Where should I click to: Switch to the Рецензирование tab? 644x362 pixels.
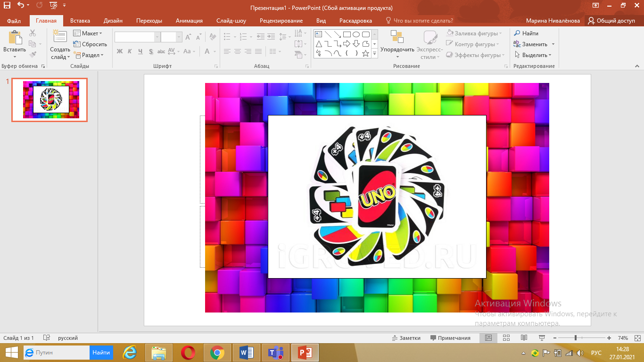click(x=281, y=21)
